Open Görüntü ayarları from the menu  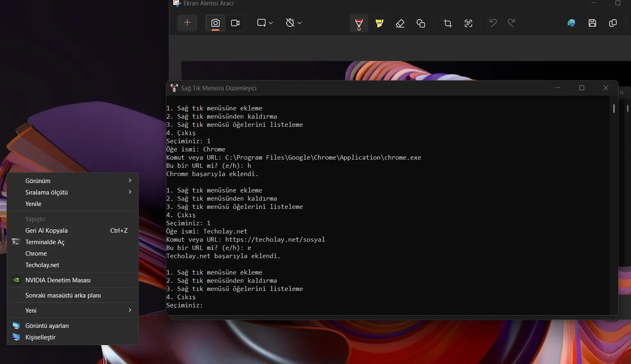pyautogui.click(x=73, y=325)
